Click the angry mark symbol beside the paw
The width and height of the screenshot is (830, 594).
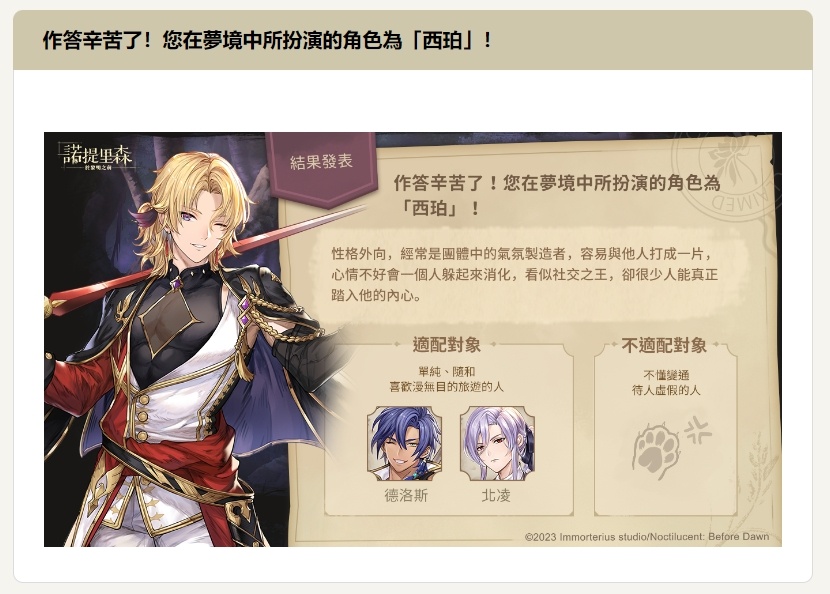[698, 429]
